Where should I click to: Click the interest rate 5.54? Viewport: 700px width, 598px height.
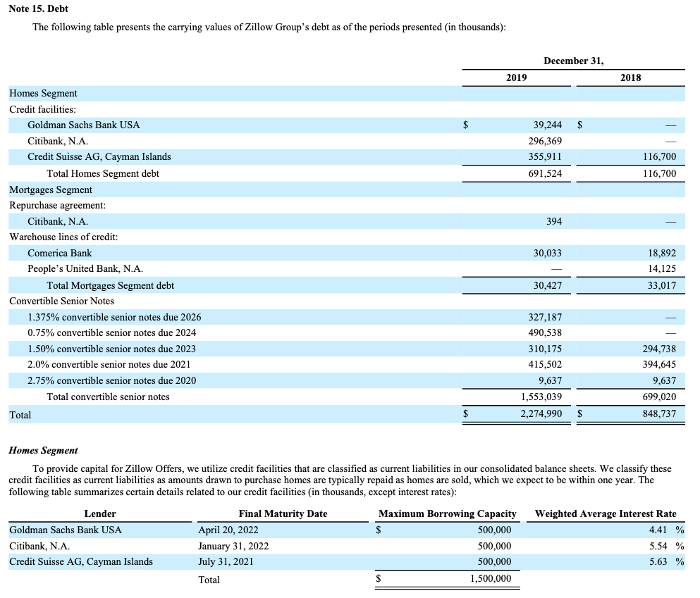tap(658, 546)
